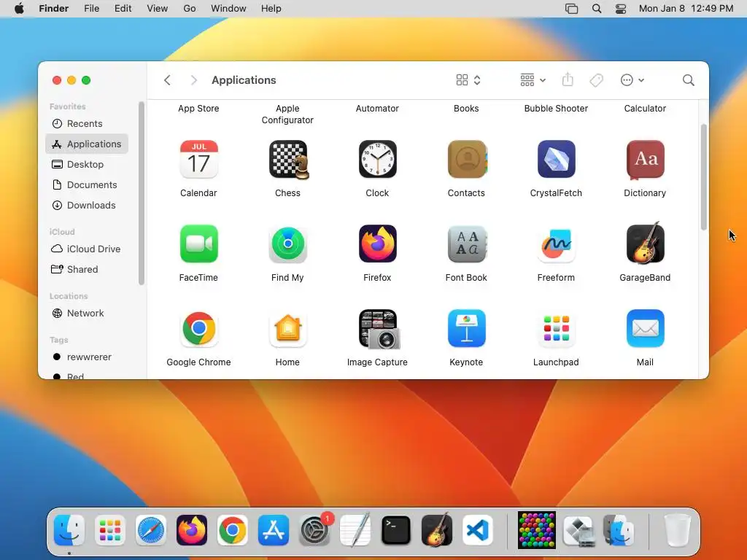This screenshot has height=560, width=747.
Task: Click the Share toolbar icon
Action: 568,80
